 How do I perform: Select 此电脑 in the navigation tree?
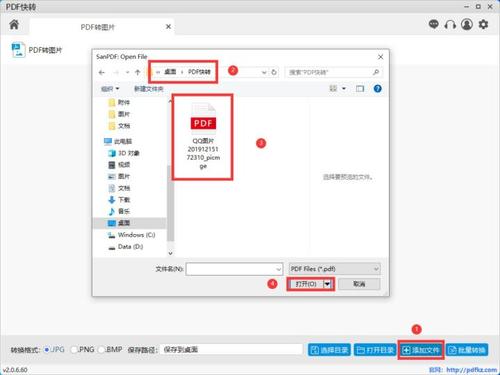(x=118, y=141)
